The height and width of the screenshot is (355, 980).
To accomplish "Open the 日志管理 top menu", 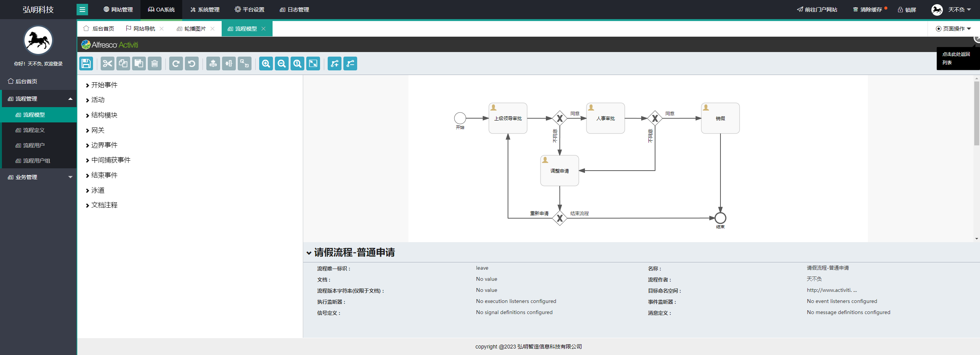I will pos(294,10).
